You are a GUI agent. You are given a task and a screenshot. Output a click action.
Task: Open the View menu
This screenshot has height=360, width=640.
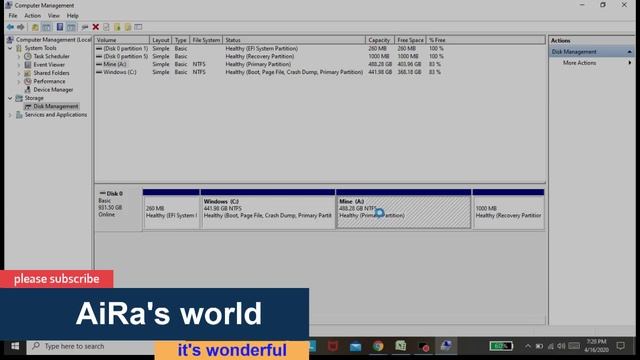click(53, 16)
